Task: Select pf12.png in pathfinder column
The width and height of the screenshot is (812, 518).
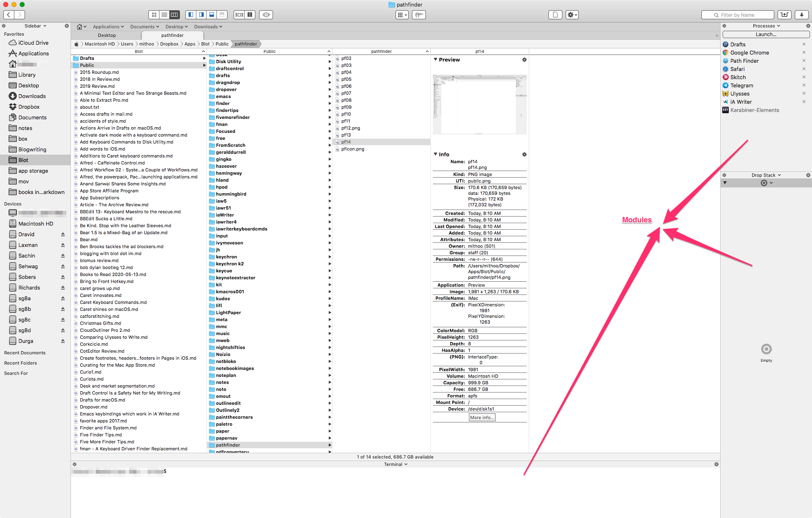Action: pos(350,128)
